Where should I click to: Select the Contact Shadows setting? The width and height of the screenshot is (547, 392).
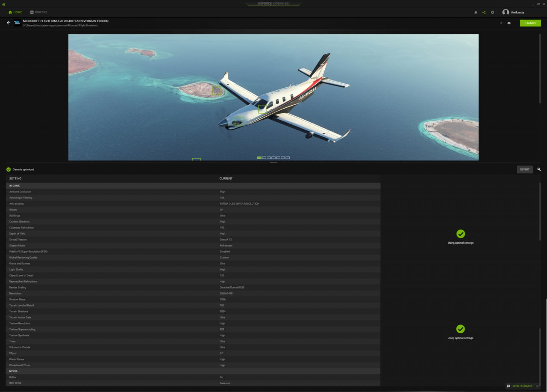(193, 222)
